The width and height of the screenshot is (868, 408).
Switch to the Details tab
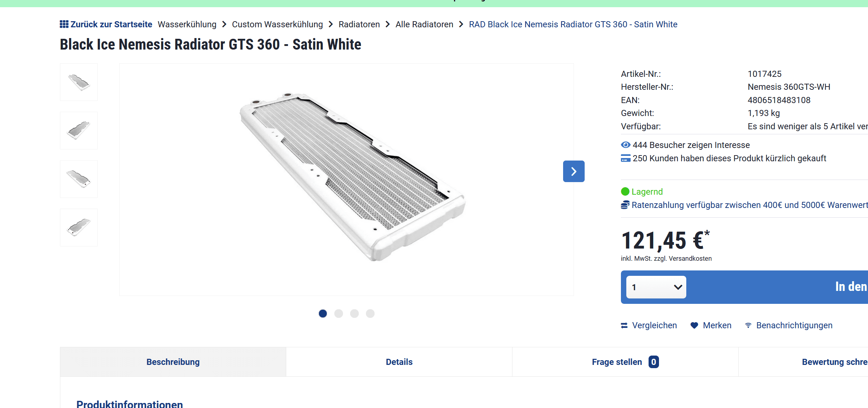coord(399,362)
